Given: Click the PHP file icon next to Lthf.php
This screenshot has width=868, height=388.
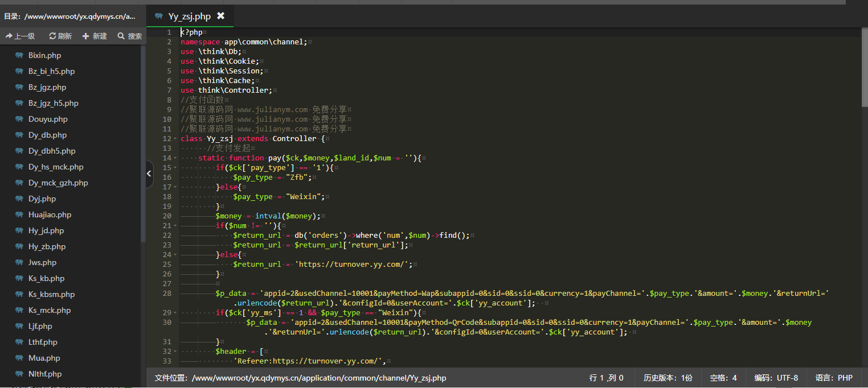Looking at the screenshot, I should point(19,342).
